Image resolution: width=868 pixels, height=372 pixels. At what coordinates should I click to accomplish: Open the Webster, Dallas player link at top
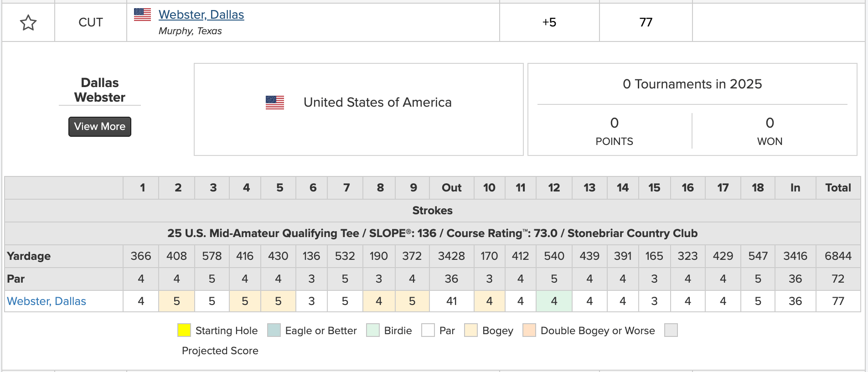coord(201,15)
